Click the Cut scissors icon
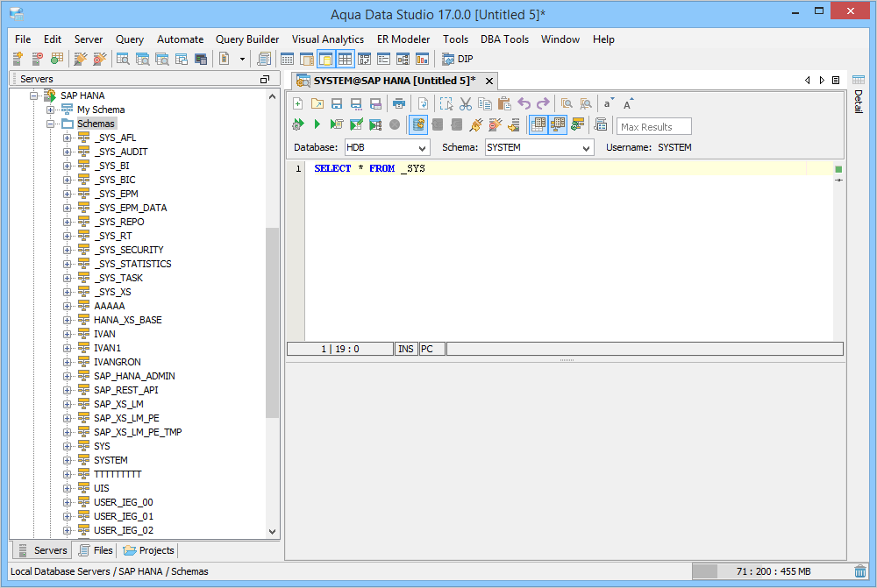The width and height of the screenshot is (877, 588). point(466,104)
